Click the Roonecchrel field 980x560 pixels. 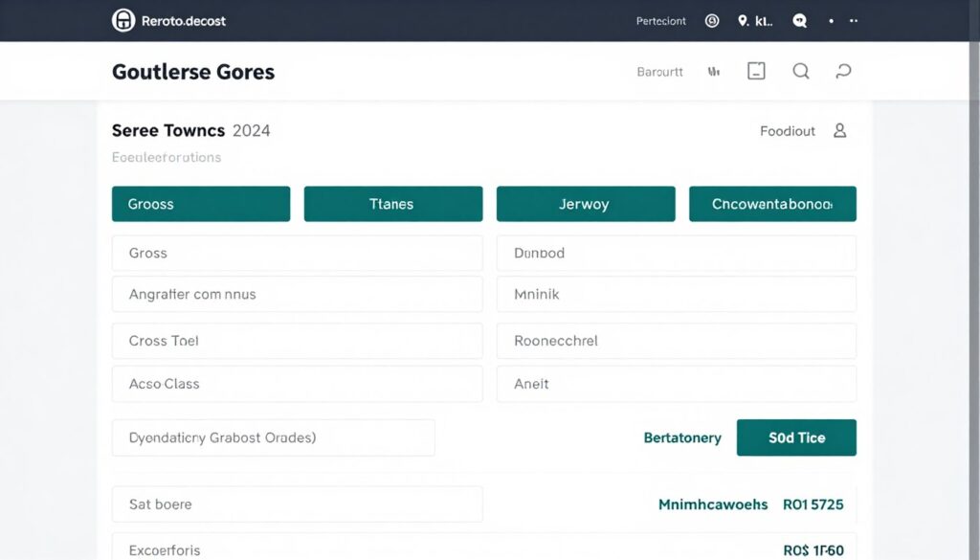coord(677,341)
